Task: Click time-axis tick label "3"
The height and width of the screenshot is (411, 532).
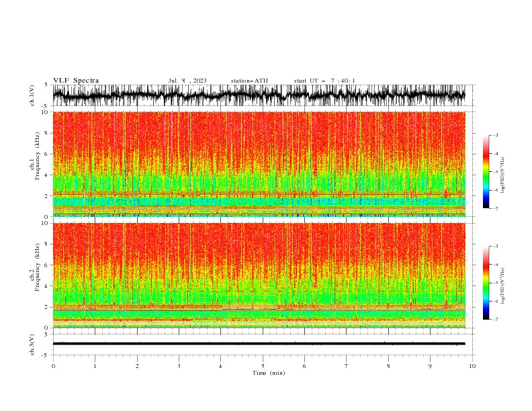Action: 179,366
